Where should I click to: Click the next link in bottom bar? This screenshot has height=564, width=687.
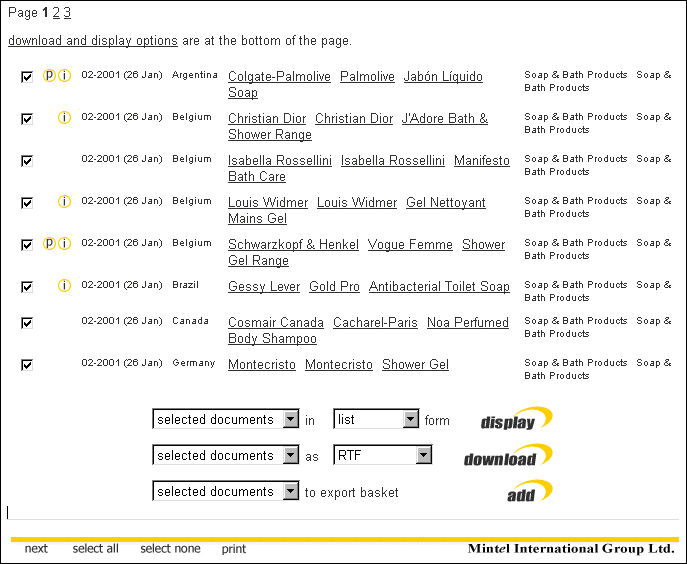[x=36, y=549]
